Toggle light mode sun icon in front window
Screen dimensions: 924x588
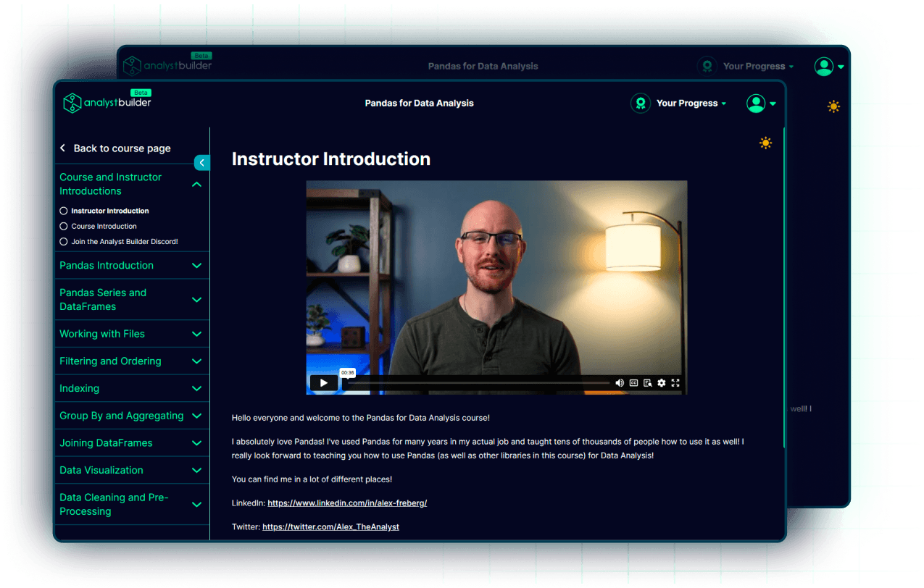(765, 143)
